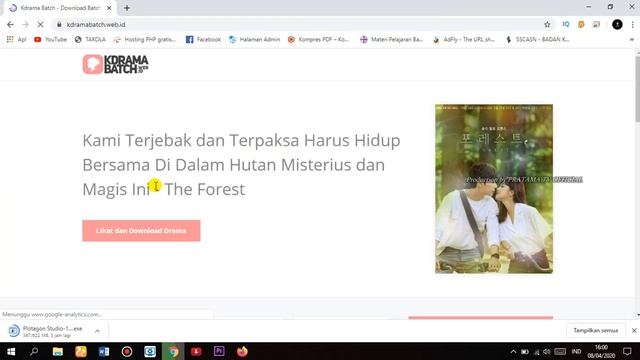640x360 pixels.
Task: Open the Materi Pelajaran bookmark
Action: [x=391, y=40]
